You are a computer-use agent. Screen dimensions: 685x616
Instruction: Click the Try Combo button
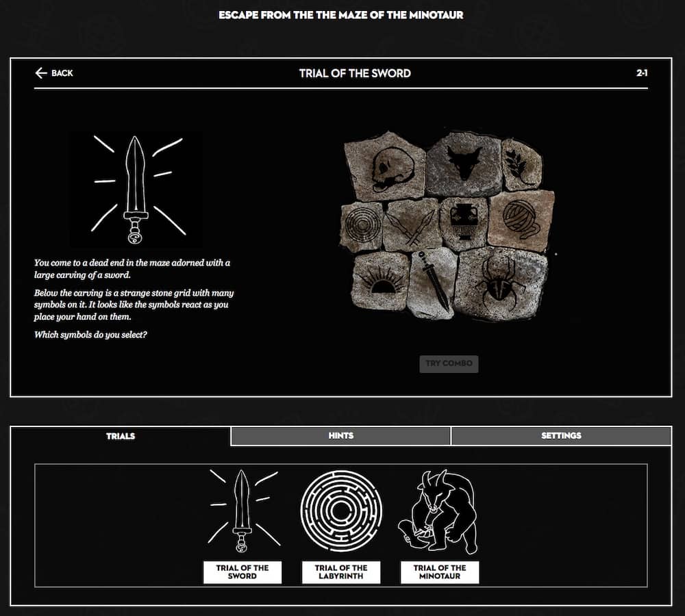449,363
